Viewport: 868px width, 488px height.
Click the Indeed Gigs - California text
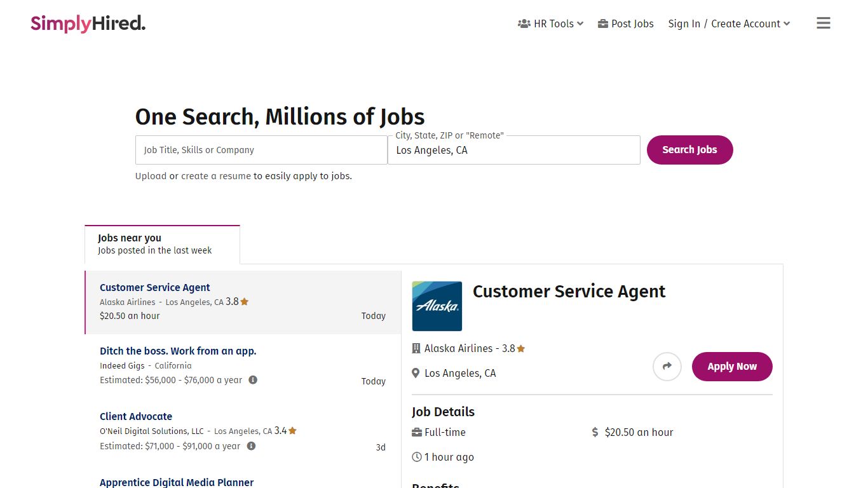(x=146, y=365)
